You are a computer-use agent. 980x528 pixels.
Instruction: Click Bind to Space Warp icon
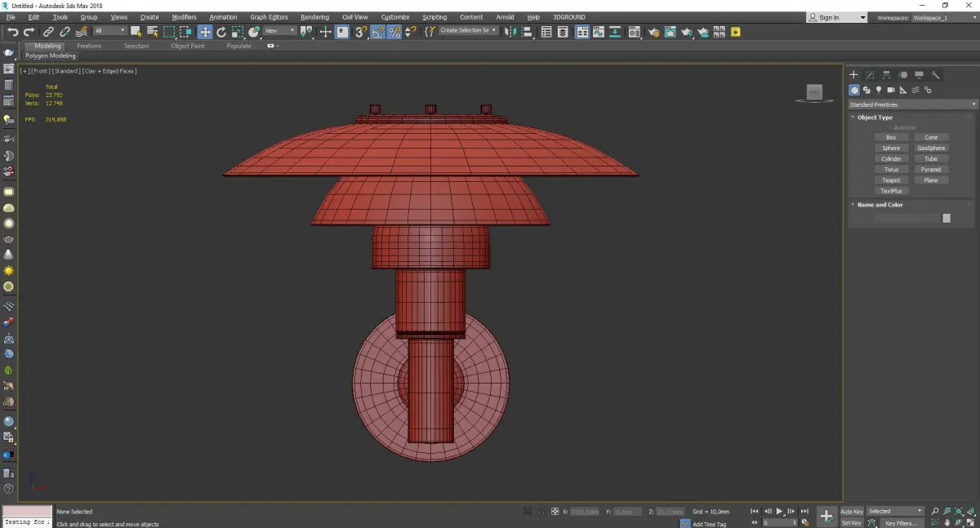[x=82, y=32]
